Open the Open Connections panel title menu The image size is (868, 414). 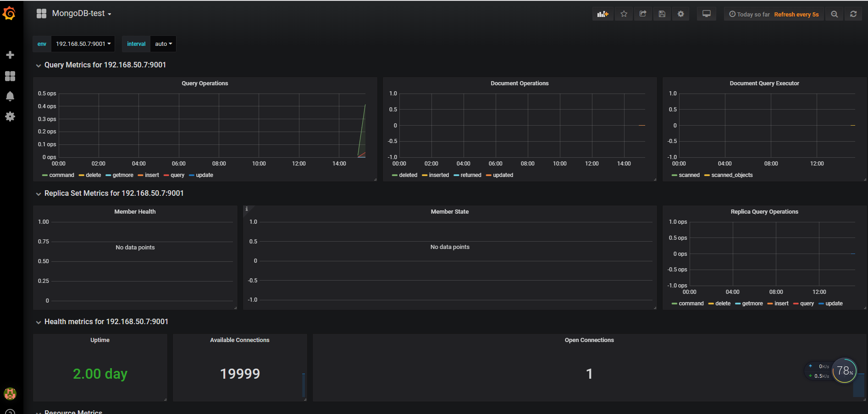click(x=589, y=340)
